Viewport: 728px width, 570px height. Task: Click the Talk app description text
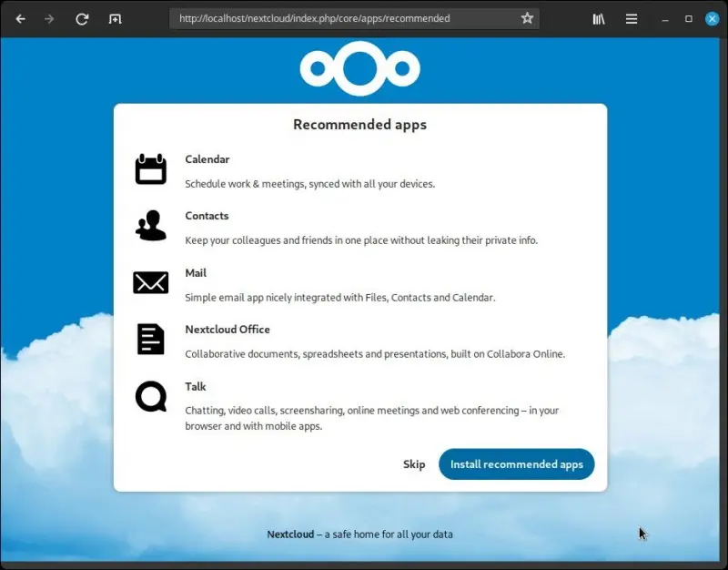coord(371,417)
